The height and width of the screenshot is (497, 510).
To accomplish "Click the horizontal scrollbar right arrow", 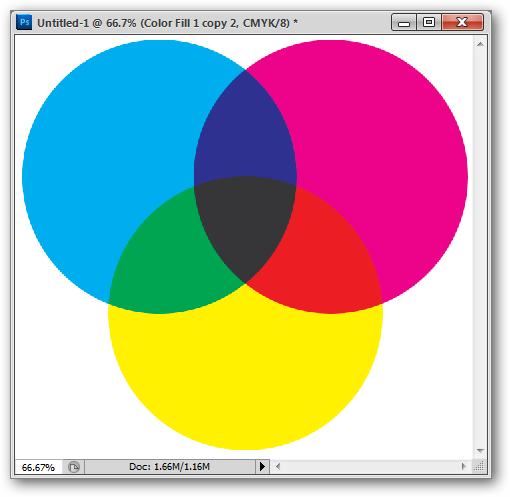I will click(x=463, y=466).
